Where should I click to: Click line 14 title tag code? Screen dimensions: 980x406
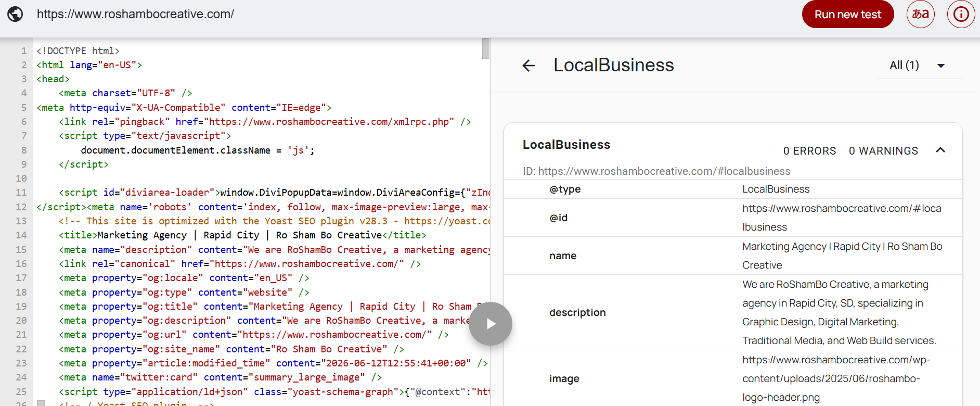click(242, 235)
